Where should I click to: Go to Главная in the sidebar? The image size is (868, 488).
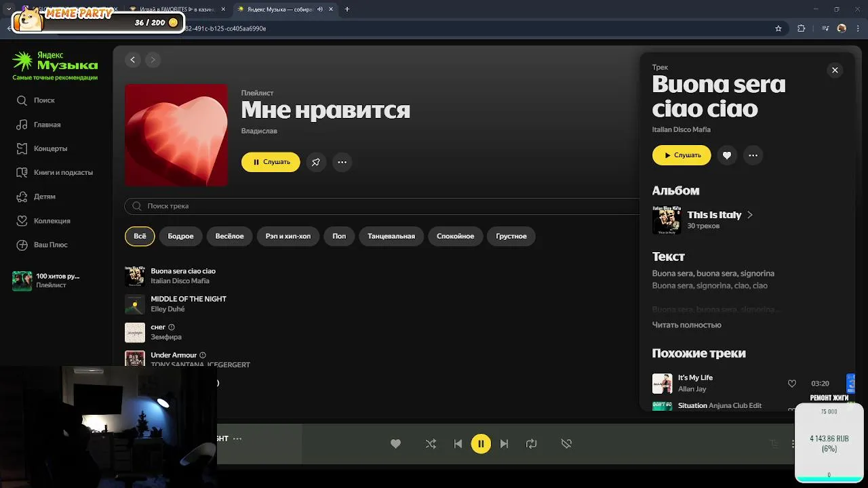click(39, 125)
